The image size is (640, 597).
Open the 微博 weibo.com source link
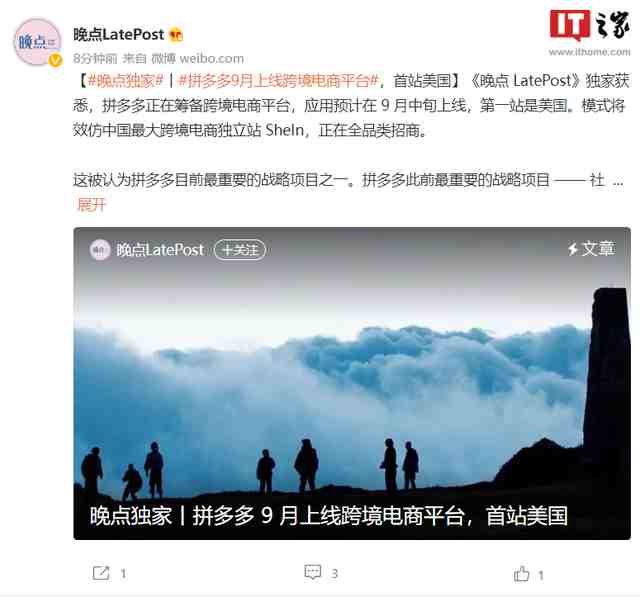198,59
